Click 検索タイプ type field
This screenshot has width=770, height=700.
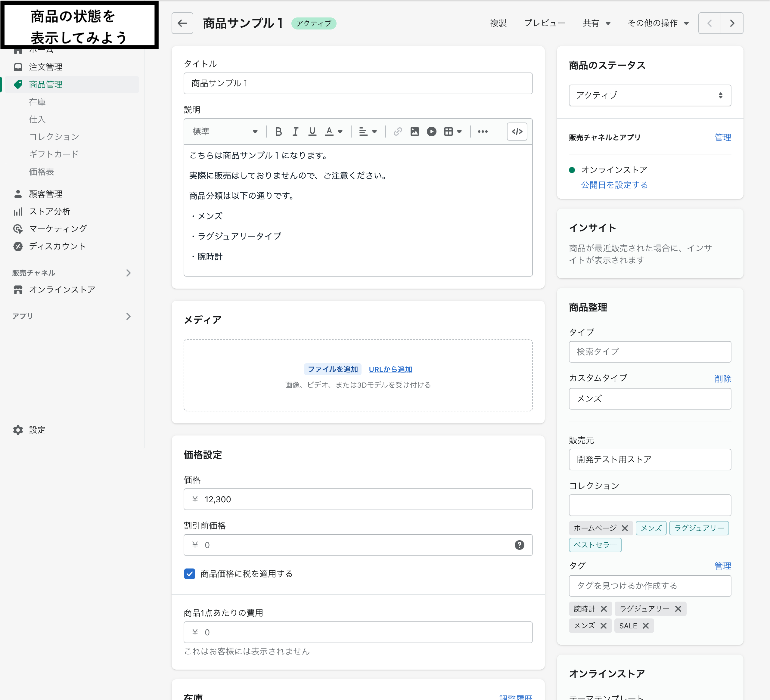(x=650, y=351)
